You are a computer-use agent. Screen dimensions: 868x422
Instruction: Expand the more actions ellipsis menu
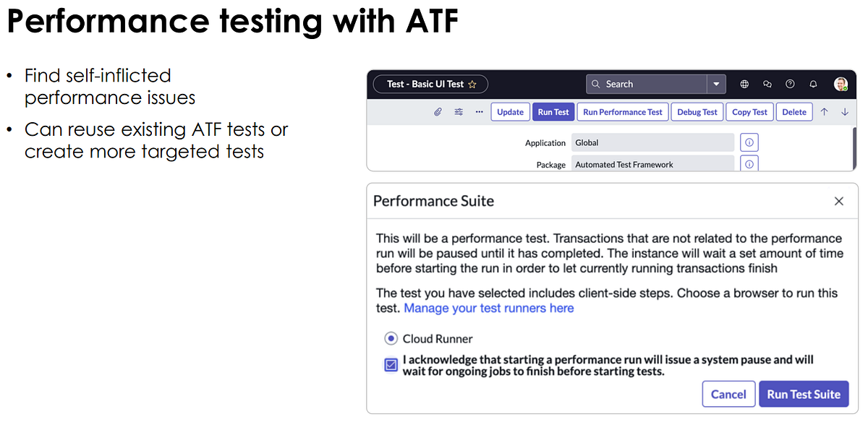click(478, 111)
